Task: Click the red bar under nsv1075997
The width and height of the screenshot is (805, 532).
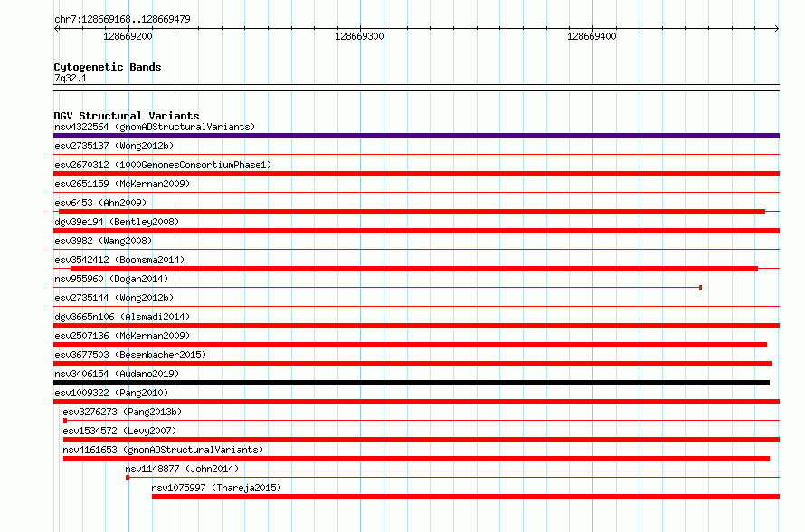Action: [466, 497]
